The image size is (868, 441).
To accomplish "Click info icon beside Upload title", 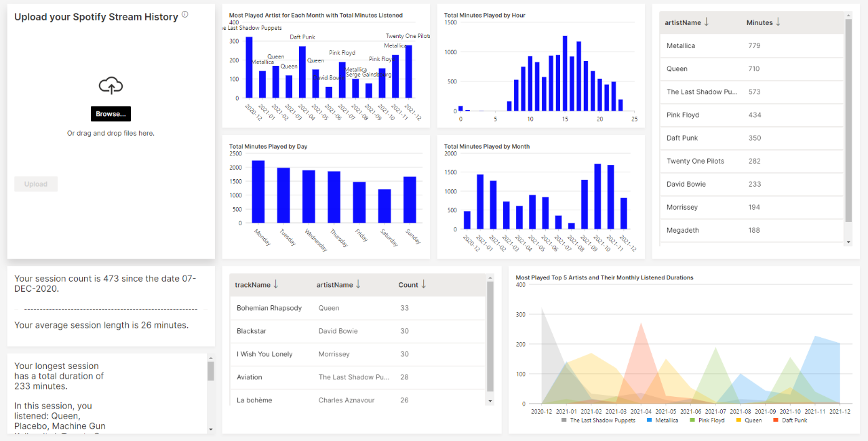I will pos(185,14).
